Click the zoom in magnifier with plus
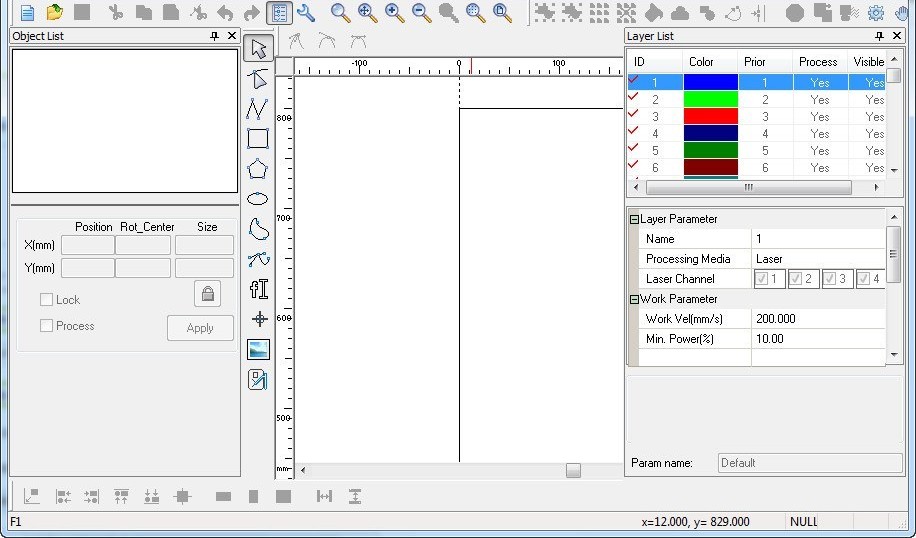916x538 pixels. [394, 12]
